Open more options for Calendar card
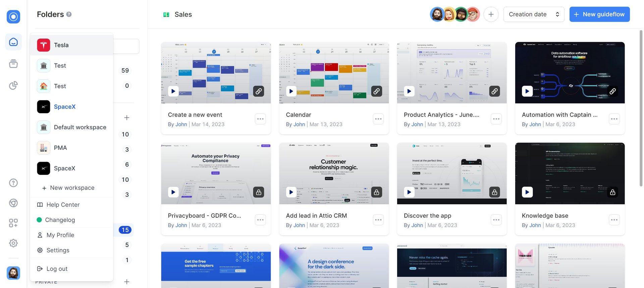644x288 pixels. [378, 119]
